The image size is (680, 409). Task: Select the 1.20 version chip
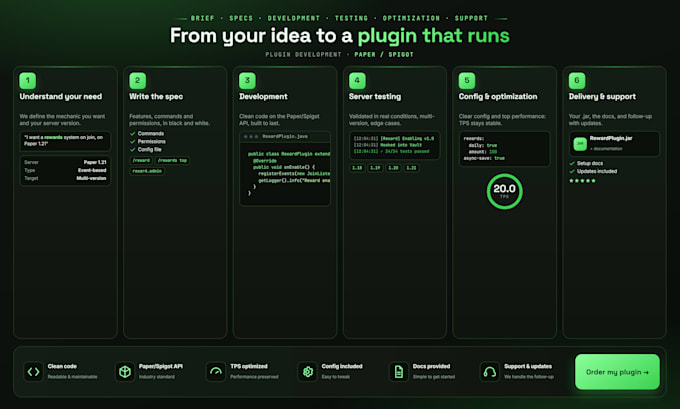(393, 168)
